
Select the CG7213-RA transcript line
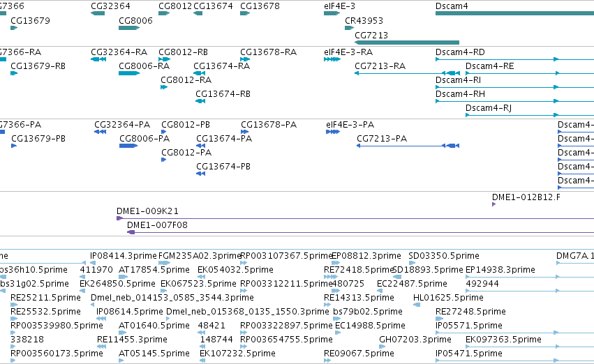pyautogui.click(x=407, y=73)
